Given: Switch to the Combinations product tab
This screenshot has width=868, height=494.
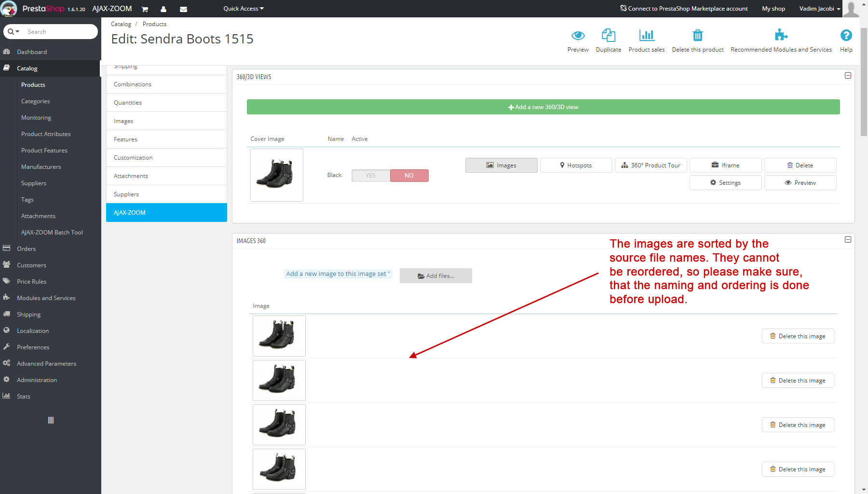Looking at the screenshot, I should [x=166, y=84].
